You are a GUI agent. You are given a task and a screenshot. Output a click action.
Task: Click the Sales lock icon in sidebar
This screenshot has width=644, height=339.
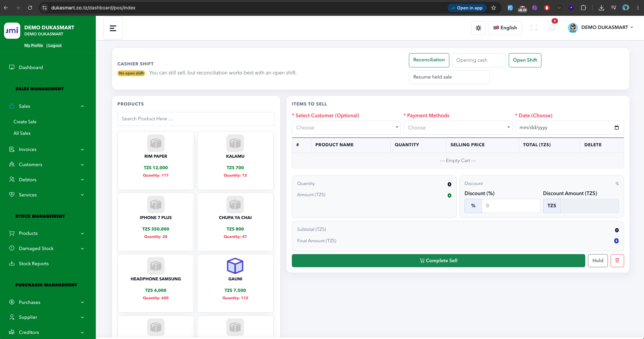click(12, 106)
